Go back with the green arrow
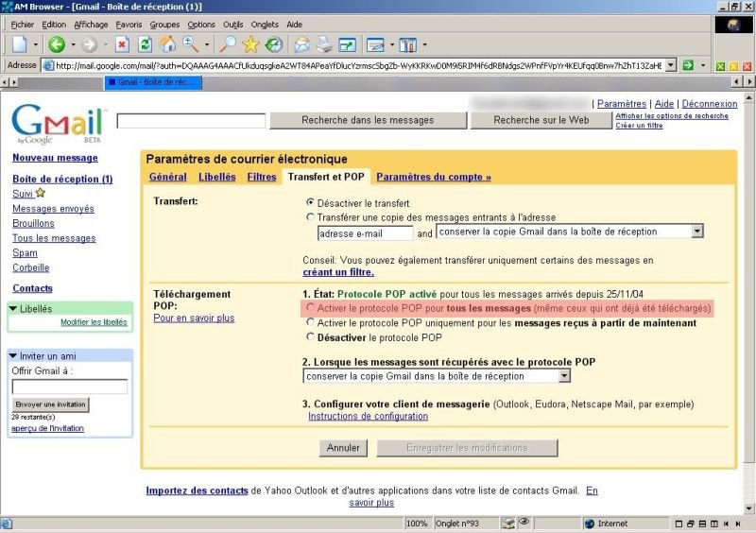The image size is (756, 533). [x=57, y=44]
